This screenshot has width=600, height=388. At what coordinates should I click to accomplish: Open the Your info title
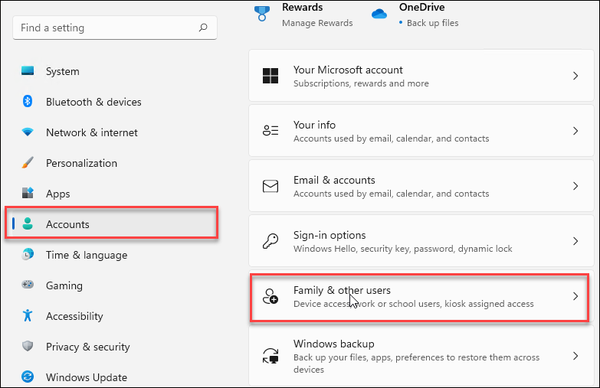tap(314, 125)
